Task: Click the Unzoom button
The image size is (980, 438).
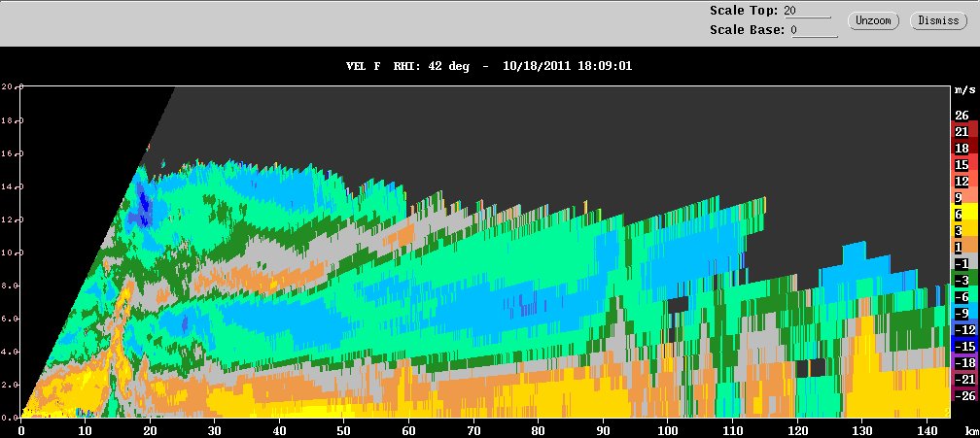Action: pos(873,20)
